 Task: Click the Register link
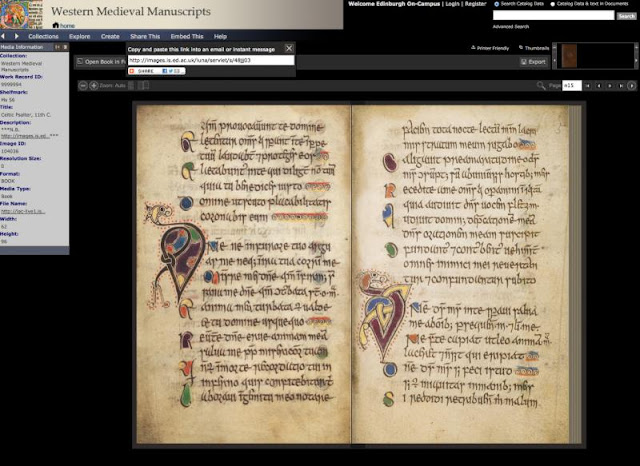point(476,4)
